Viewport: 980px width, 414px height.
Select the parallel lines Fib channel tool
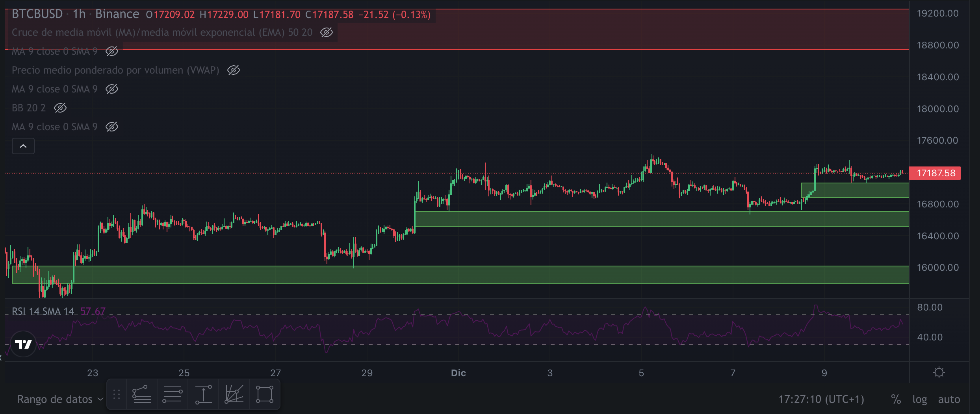173,394
